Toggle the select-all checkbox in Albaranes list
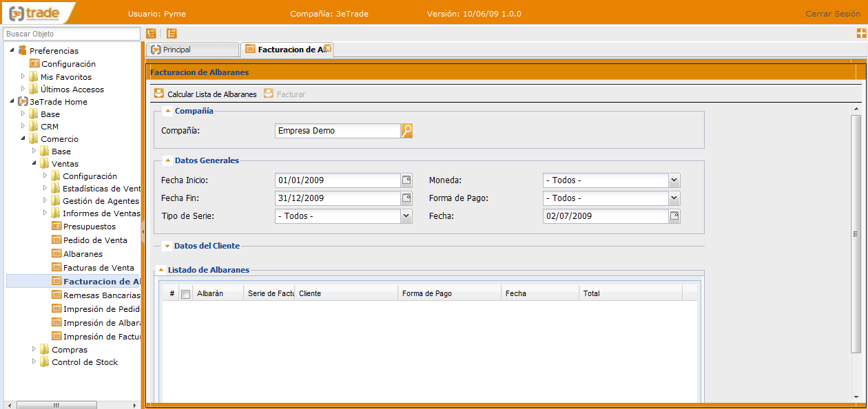 pyautogui.click(x=185, y=294)
